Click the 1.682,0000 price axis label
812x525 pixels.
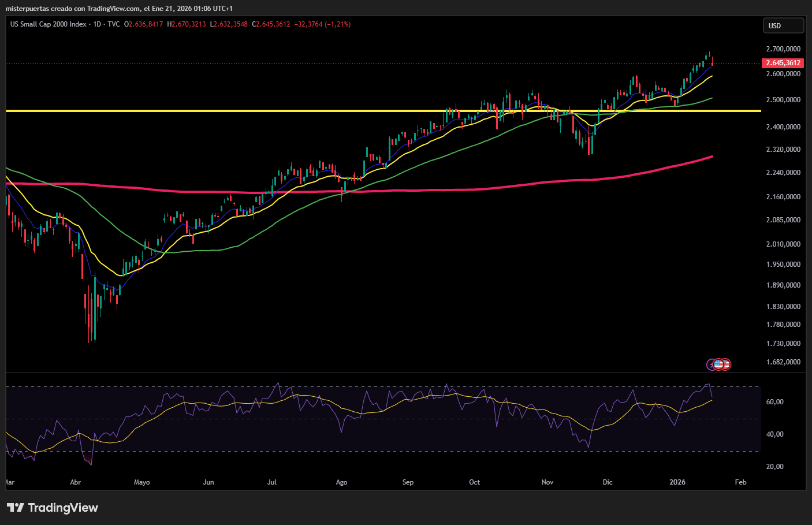pos(783,362)
